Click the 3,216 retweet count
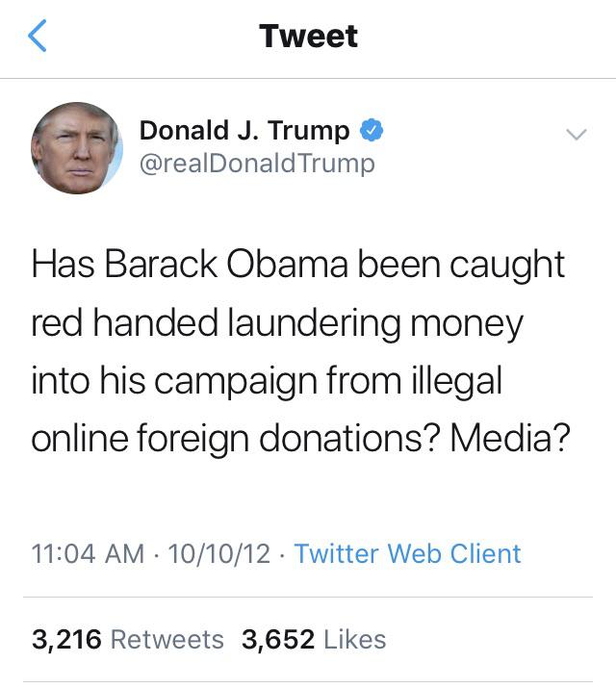The width and height of the screenshot is (616, 688). 66,639
